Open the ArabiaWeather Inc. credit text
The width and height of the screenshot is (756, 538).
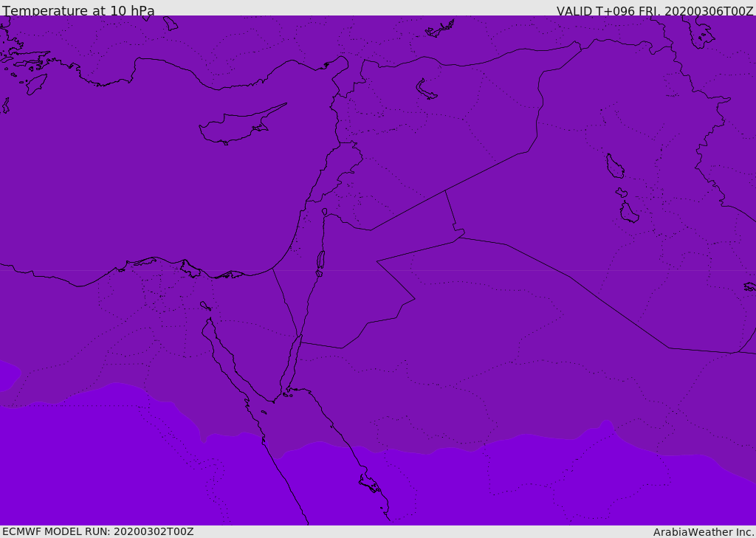[704, 532]
